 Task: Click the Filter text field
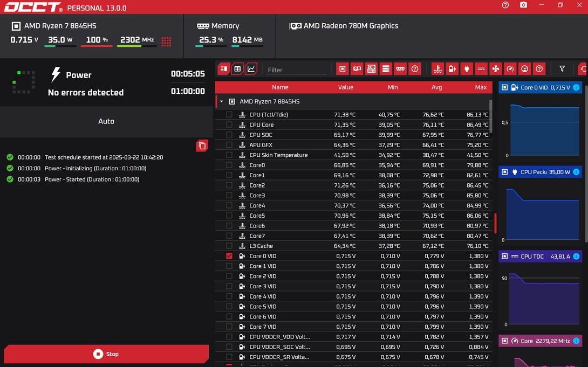tap(296, 70)
